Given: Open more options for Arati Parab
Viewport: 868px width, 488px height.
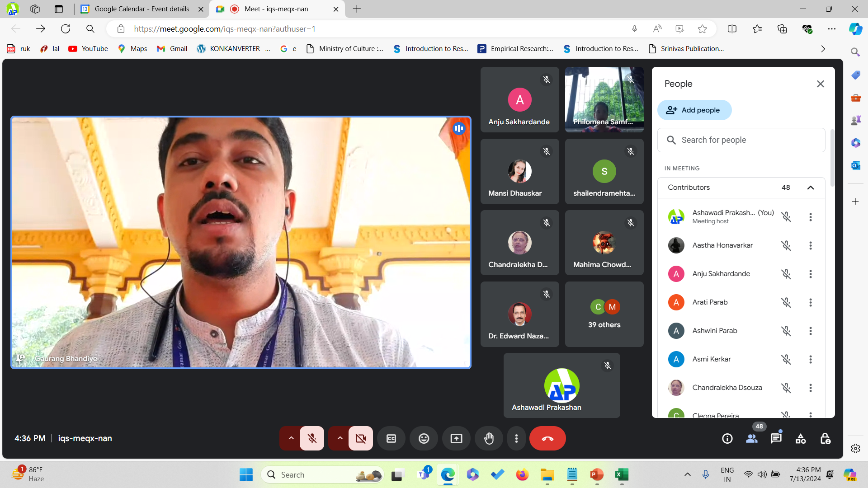Looking at the screenshot, I should pos(811,302).
